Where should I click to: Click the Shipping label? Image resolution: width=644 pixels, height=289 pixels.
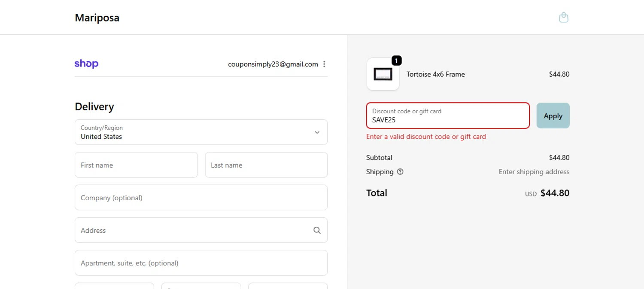(380, 172)
